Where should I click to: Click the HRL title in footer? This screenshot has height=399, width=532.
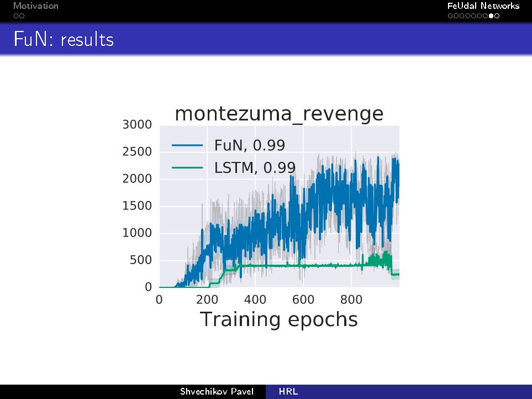pos(288,391)
